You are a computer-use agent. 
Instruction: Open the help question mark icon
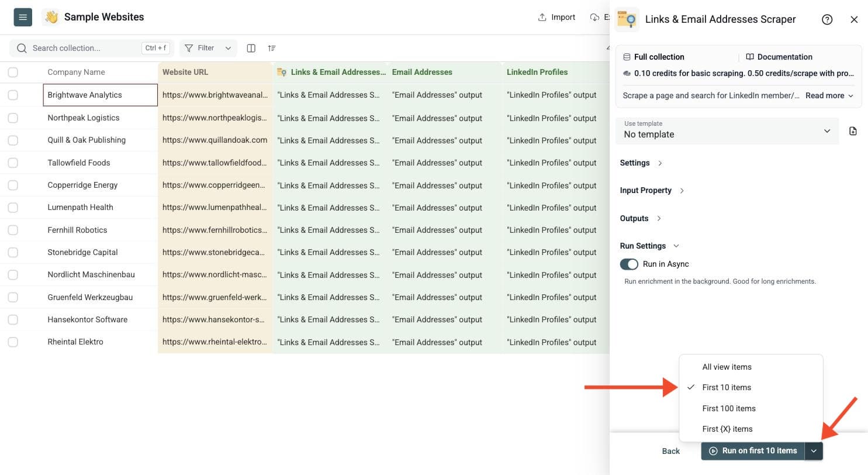[827, 19]
